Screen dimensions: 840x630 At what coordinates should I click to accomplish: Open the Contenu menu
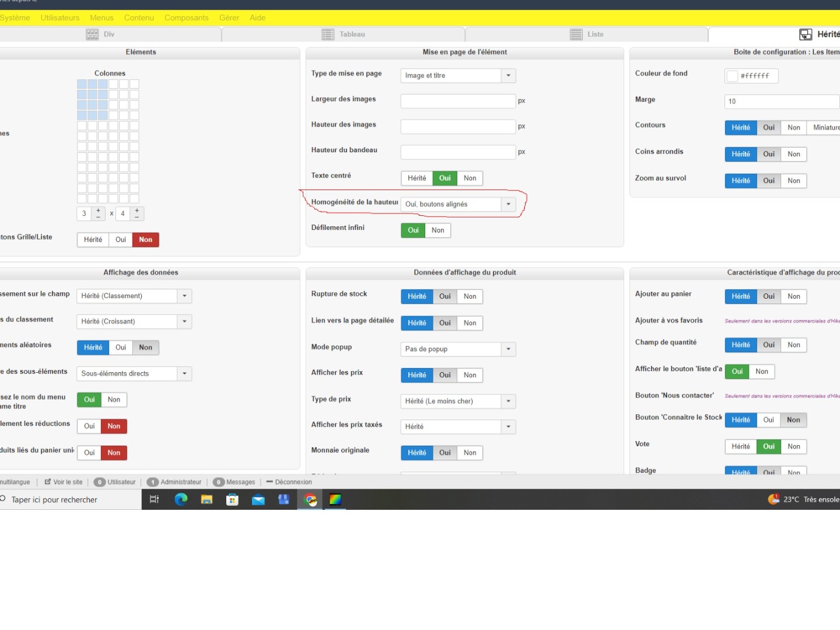point(139,17)
